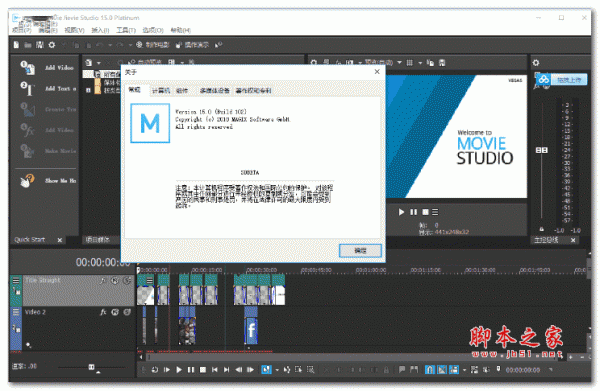Open Track FX on the first video track
Viewport: 600px width, 391px height.
103,281
